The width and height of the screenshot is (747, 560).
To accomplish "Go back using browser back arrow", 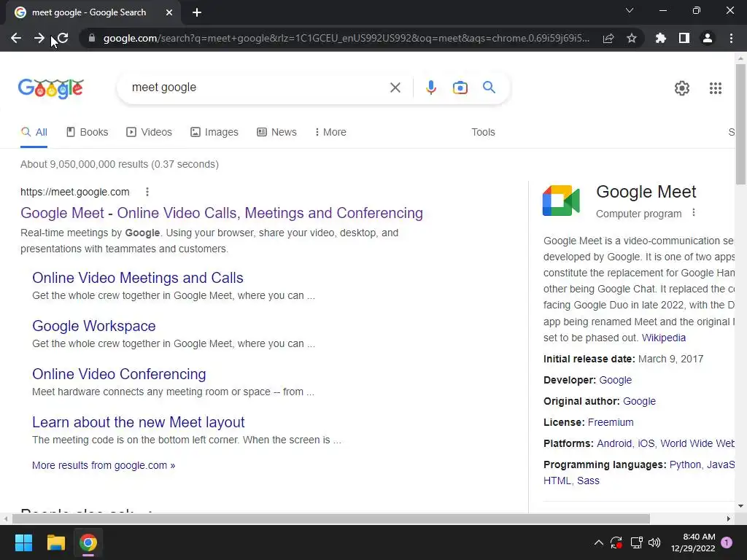I will (16, 38).
